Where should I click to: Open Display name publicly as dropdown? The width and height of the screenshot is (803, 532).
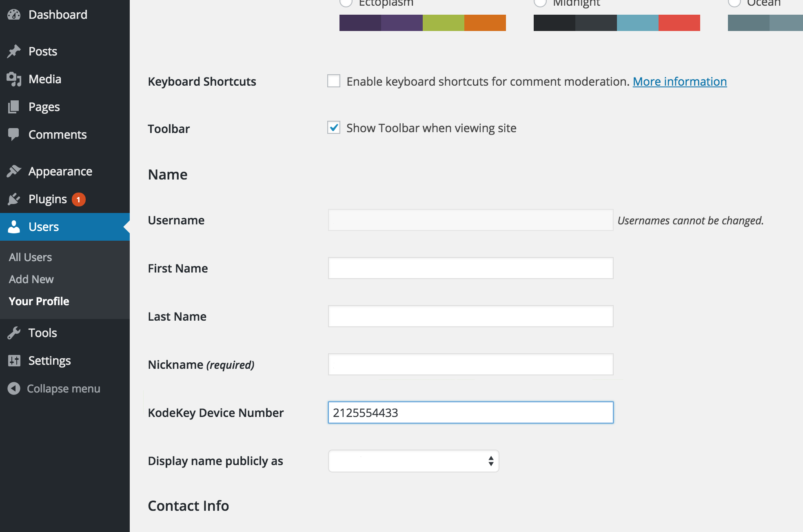413,461
